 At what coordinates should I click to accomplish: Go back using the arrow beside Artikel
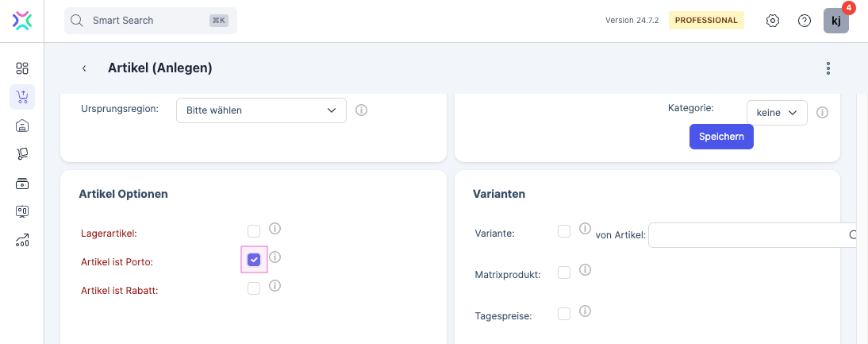coord(84,68)
